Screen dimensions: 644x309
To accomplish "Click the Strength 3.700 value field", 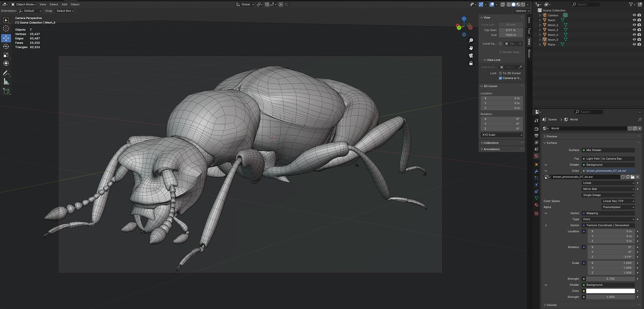I will [x=610, y=278].
